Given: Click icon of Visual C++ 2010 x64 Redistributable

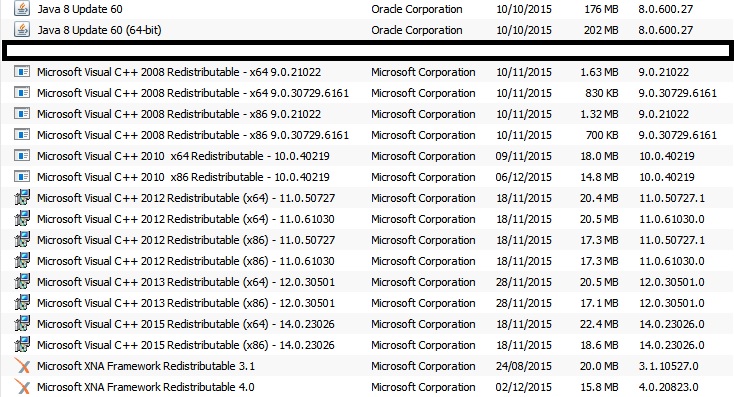Looking at the screenshot, I should [22, 155].
